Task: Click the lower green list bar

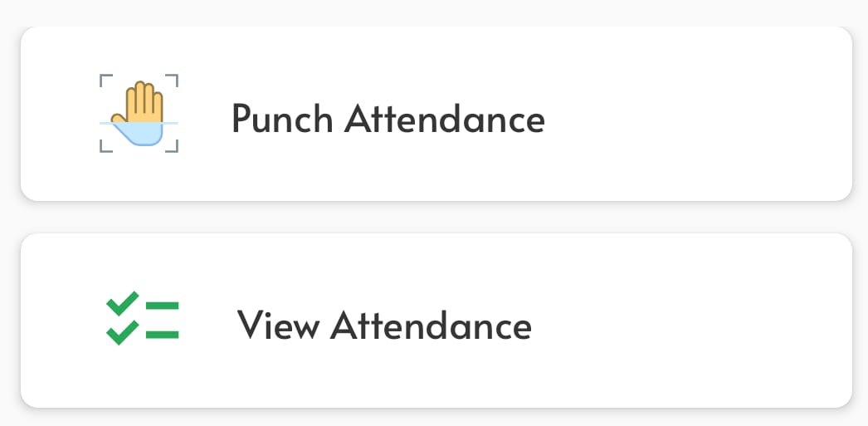Action: pyautogui.click(x=162, y=334)
